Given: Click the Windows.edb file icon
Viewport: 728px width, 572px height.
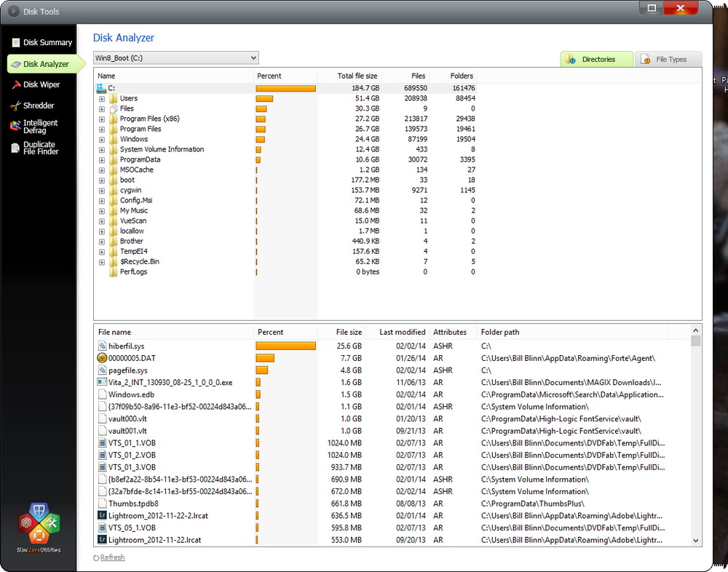Looking at the screenshot, I should coord(102,394).
